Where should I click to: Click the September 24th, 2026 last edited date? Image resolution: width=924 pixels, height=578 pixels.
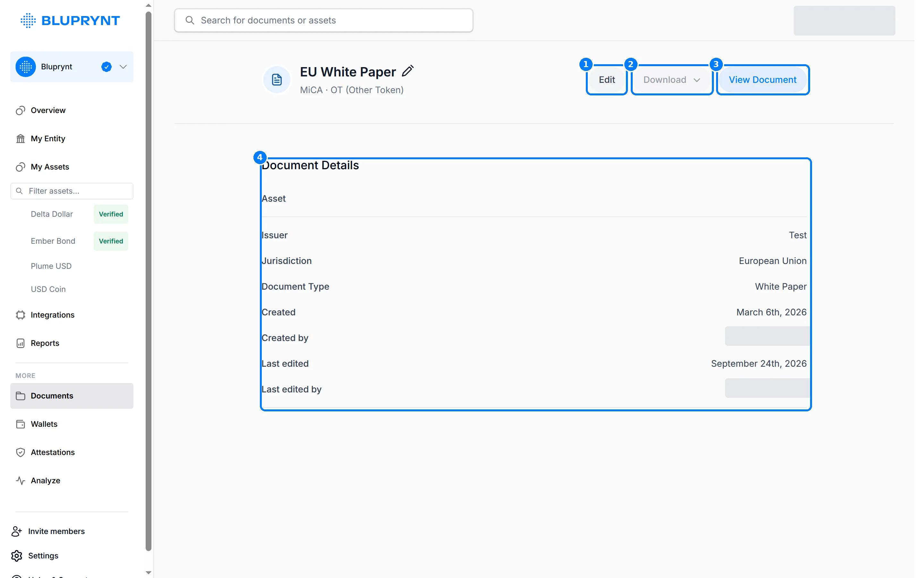[x=759, y=364]
